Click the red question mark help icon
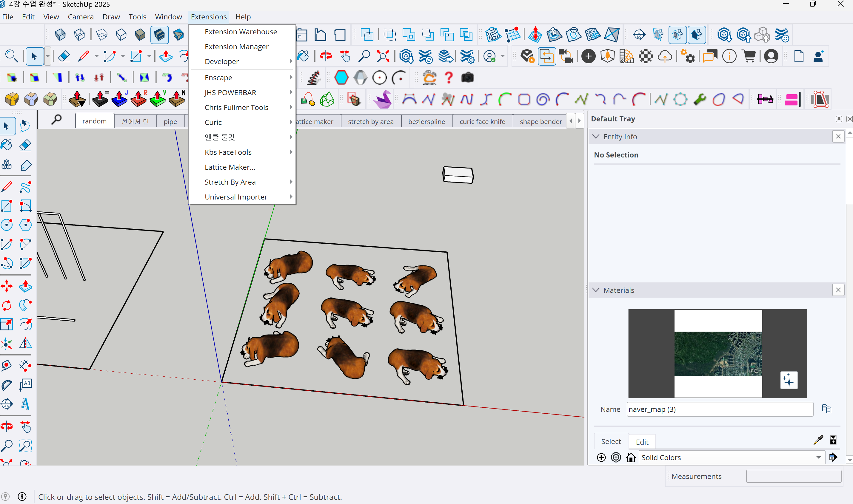This screenshot has width=853, height=504. [x=449, y=78]
